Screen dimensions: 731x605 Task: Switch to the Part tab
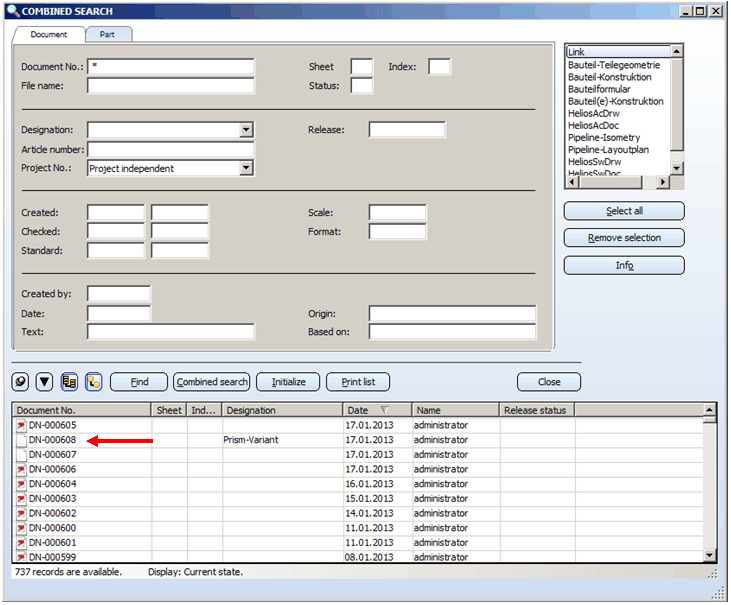pyautogui.click(x=107, y=34)
